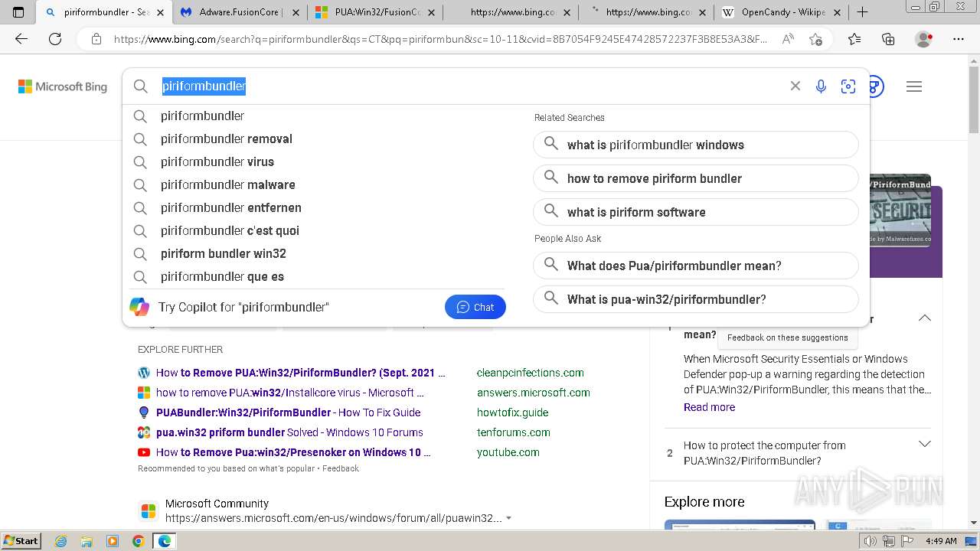Add page to favorites star icon

coord(815,39)
